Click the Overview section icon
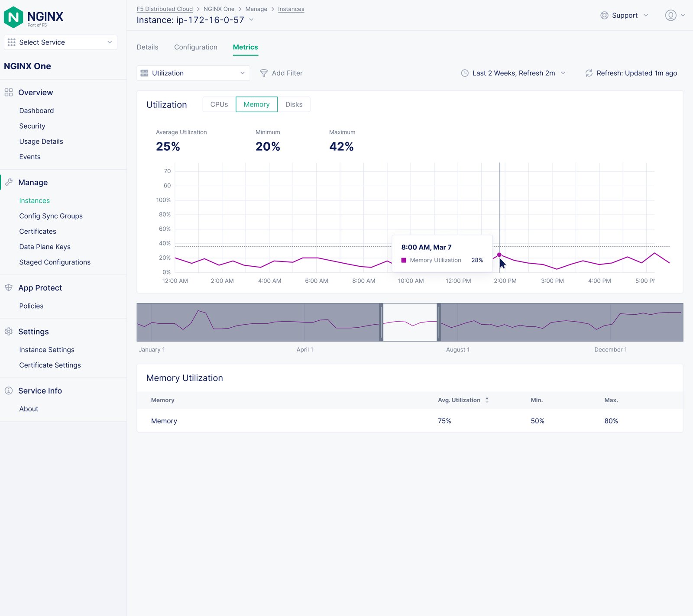 pos(9,93)
